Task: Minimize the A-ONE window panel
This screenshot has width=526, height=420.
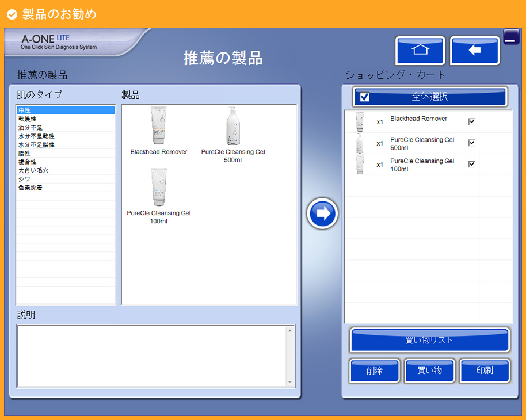Action: [x=511, y=37]
